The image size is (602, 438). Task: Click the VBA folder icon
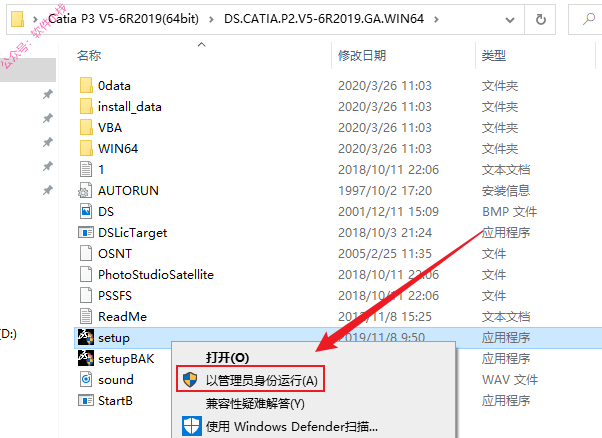[86, 127]
